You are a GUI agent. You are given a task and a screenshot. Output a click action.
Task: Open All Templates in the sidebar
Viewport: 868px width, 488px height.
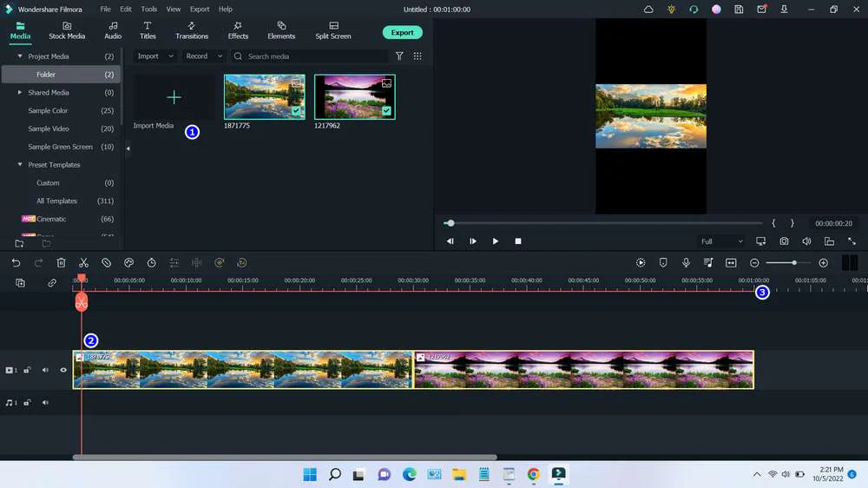56,201
